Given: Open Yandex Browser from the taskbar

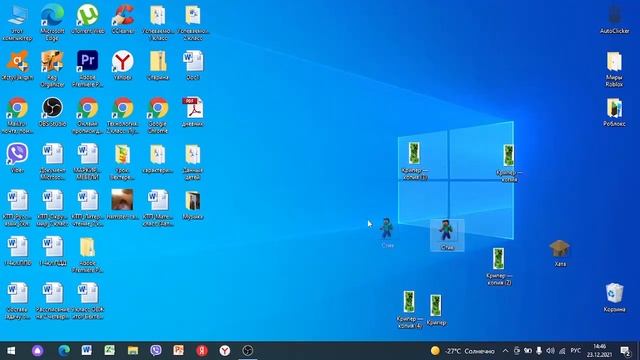Looking at the screenshot, I should pyautogui.click(x=224, y=351).
